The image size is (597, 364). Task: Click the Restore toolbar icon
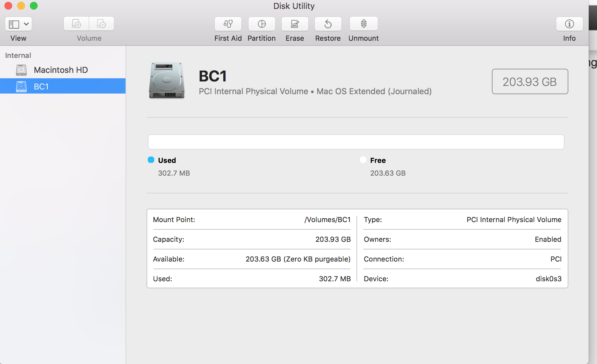tap(328, 24)
